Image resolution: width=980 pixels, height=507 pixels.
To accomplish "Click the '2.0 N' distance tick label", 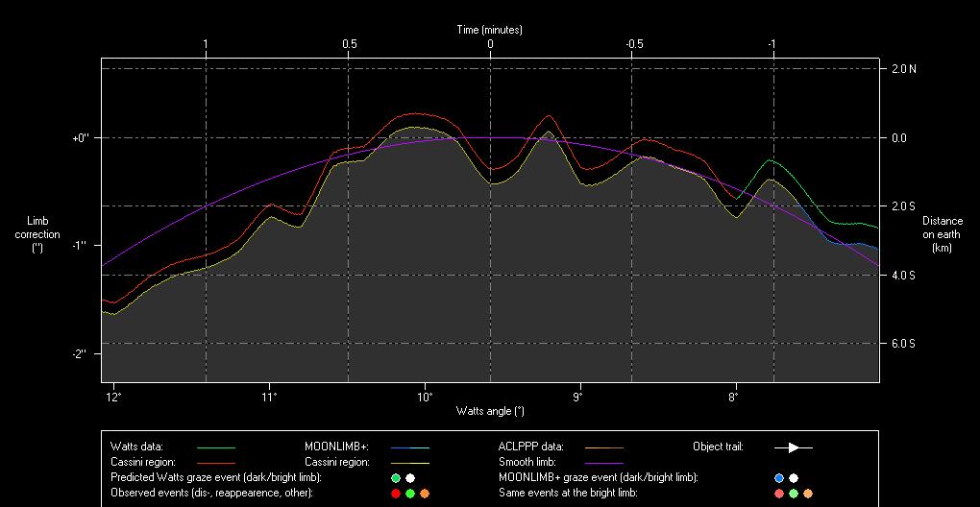I will pyautogui.click(x=906, y=69).
